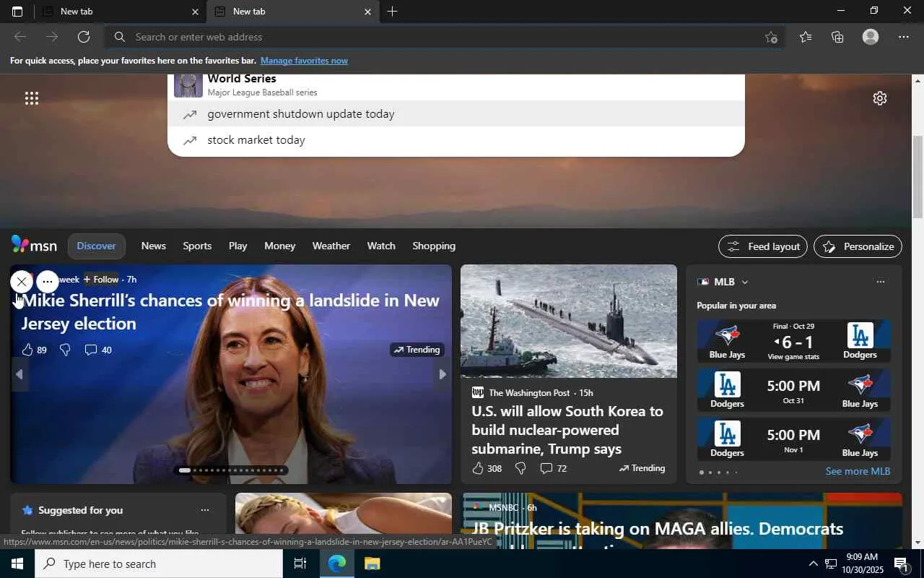The width and height of the screenshot is (924, 578).
Task: Open the browser profile icon
Action: (871, 37)
